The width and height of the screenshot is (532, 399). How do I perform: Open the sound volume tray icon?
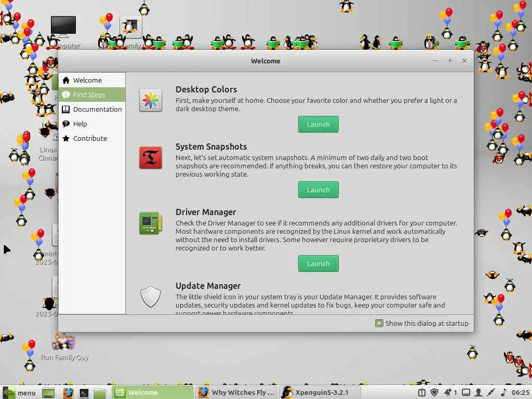[x=503, y=393]
